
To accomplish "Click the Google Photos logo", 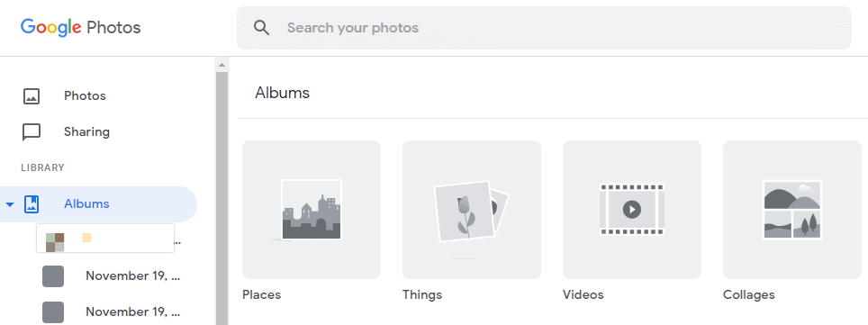I will [x=81, y=27].
